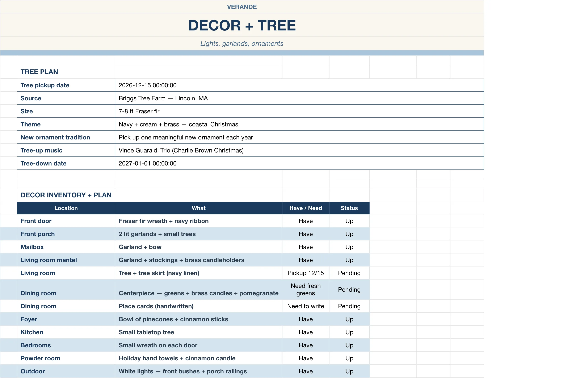
Task: Click 'Tree + tree skirt (navy linen)' cell
Action: coord(198,273)
